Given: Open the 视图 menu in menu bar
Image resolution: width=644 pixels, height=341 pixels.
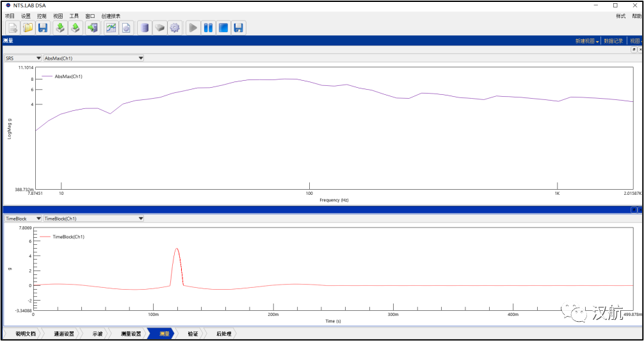Looking at the screenshot, I should (x=58, y=16).
